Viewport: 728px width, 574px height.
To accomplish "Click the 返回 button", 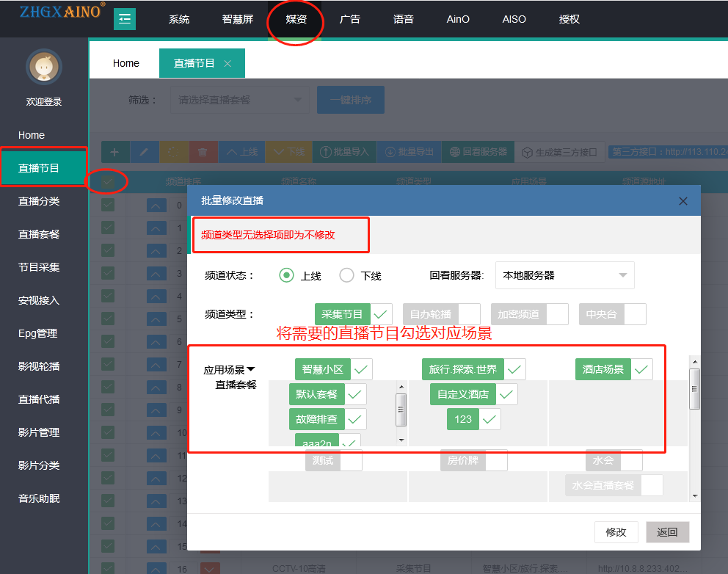I will (x=667, y=532).
